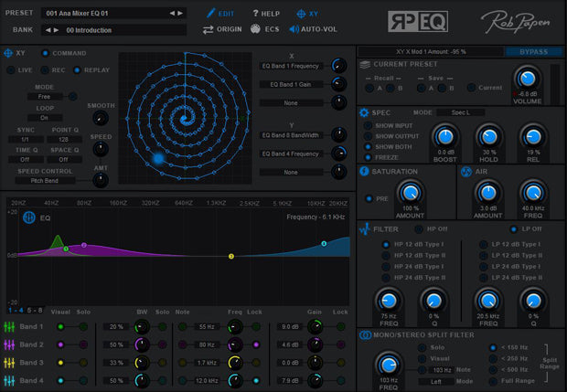Switch to bands 1 - 4 tab

tap(16, 311)
